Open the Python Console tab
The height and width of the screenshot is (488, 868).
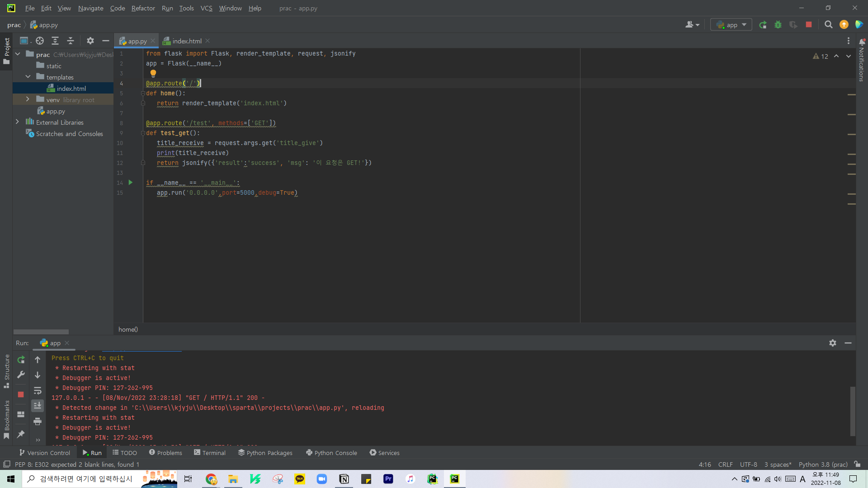(x=331, y=453)
